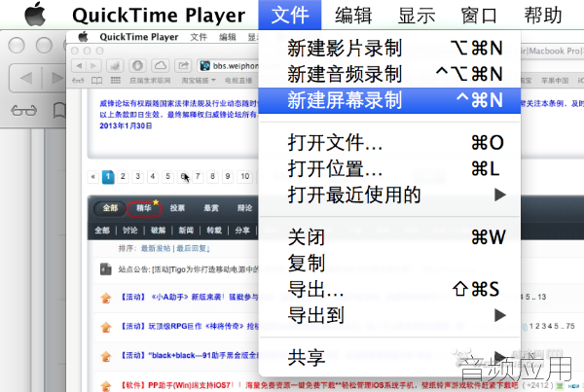Image resolution: width=584 pixels, height=392 pixels.
Task: Click the bbs.weiphone address field
Action: 228,66
